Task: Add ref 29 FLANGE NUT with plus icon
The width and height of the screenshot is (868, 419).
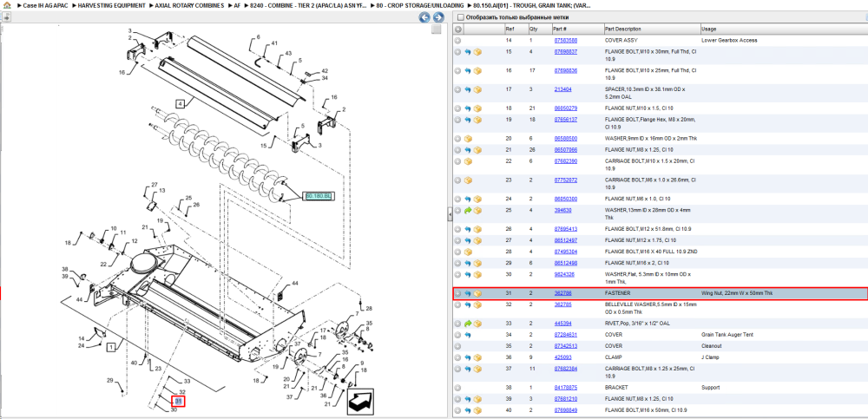Action: click(457, 263)
